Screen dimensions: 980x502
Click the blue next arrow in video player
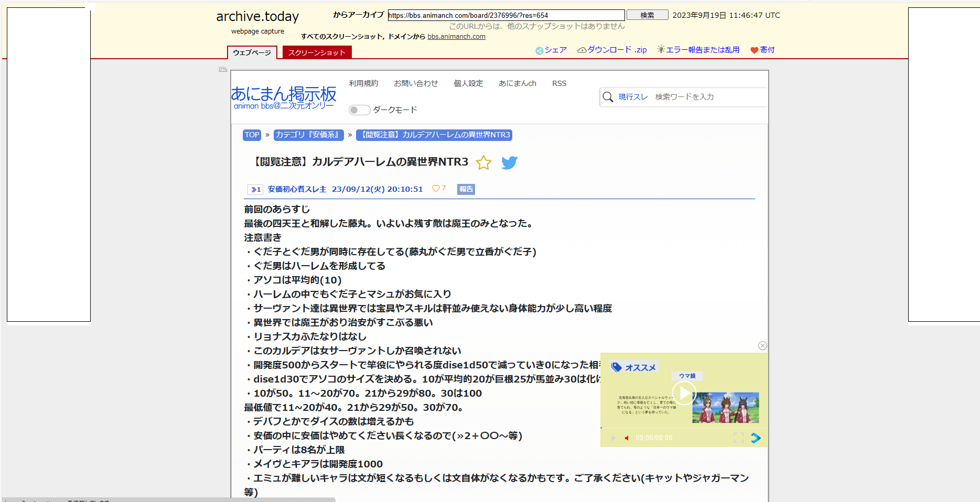coord(756,438)
